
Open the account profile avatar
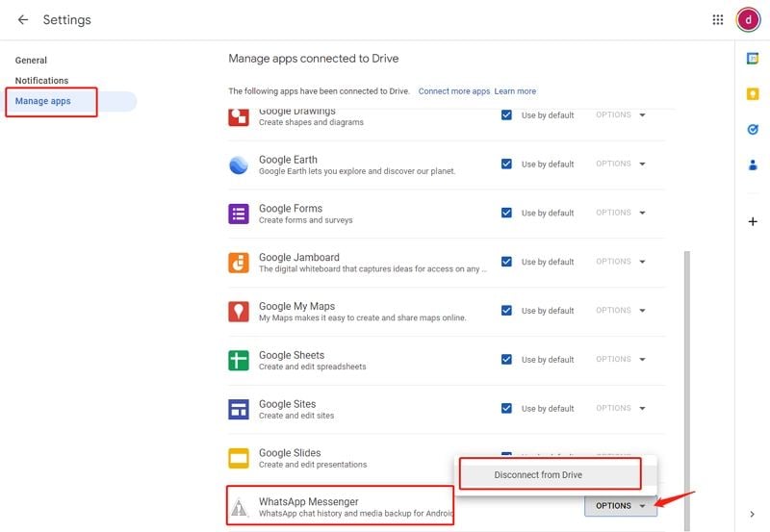point(748,20)
